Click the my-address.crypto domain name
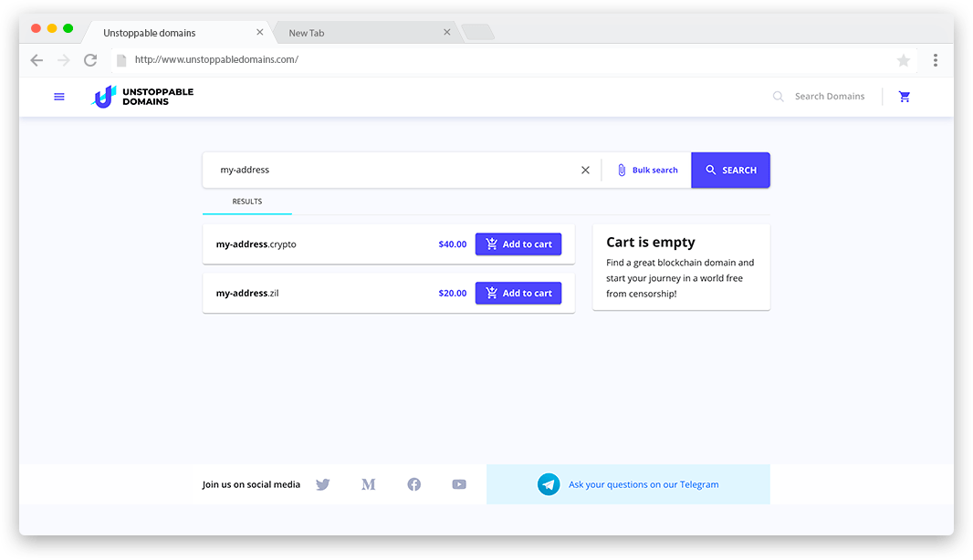The width and height of the screenshot is (973, 560). click(256, 244)
